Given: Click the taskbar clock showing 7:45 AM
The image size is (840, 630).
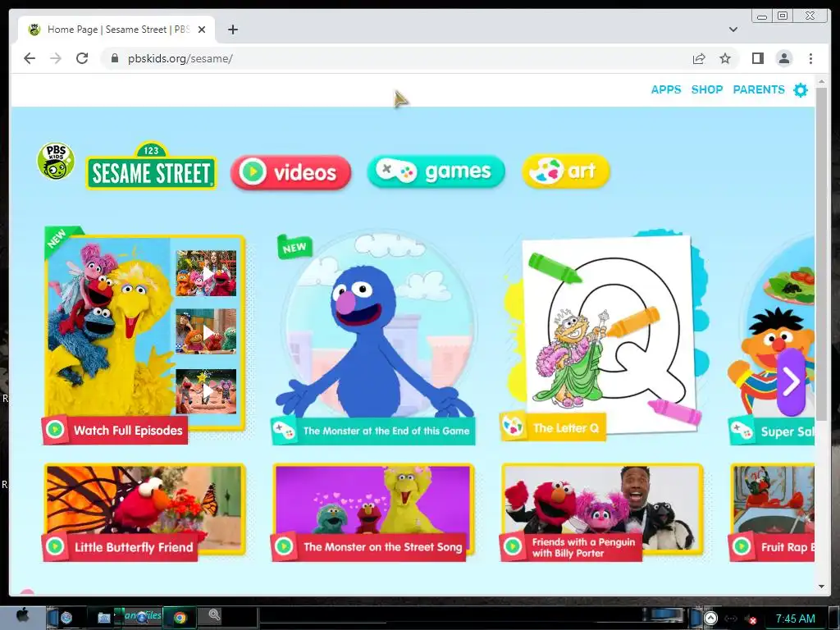Looking at the screenshot, I should pyautogui.click(x=795, y=619).
